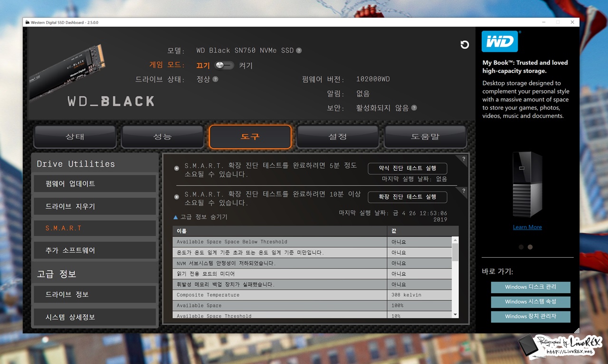The width and height of the screenshot is (608, 364).
Task: Click the WD logo in the side panel
Action: [x=500, y=41]
